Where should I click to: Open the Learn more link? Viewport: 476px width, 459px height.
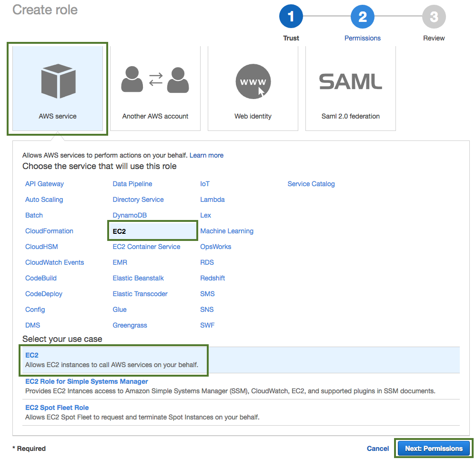[206, 155]
